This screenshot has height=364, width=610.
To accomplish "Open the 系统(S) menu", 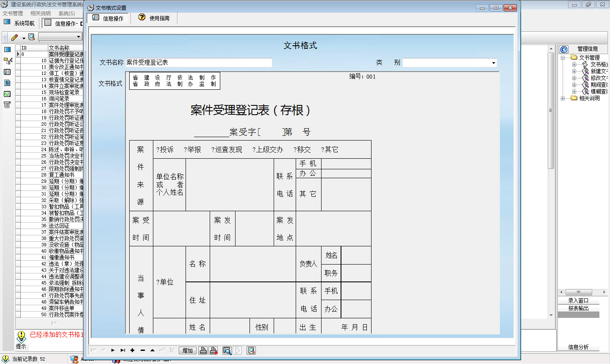I will point(67,14).
